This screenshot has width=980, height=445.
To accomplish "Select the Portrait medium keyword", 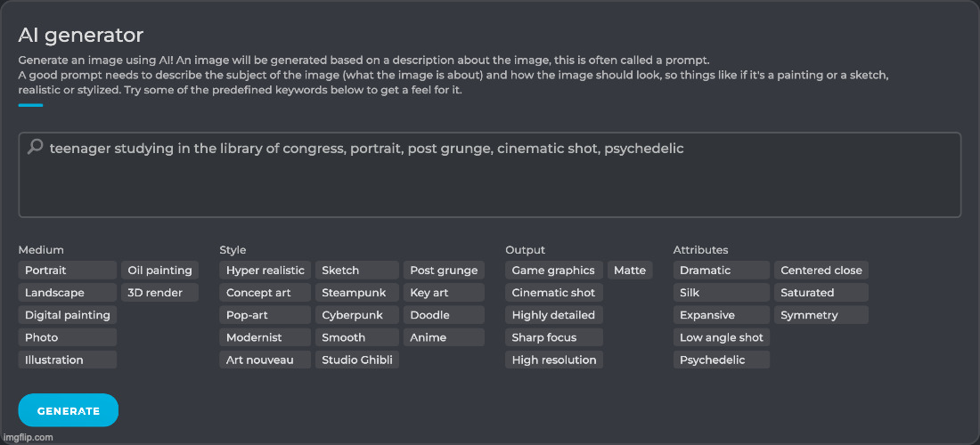I will pyautogui.click(x=67, y=271).
